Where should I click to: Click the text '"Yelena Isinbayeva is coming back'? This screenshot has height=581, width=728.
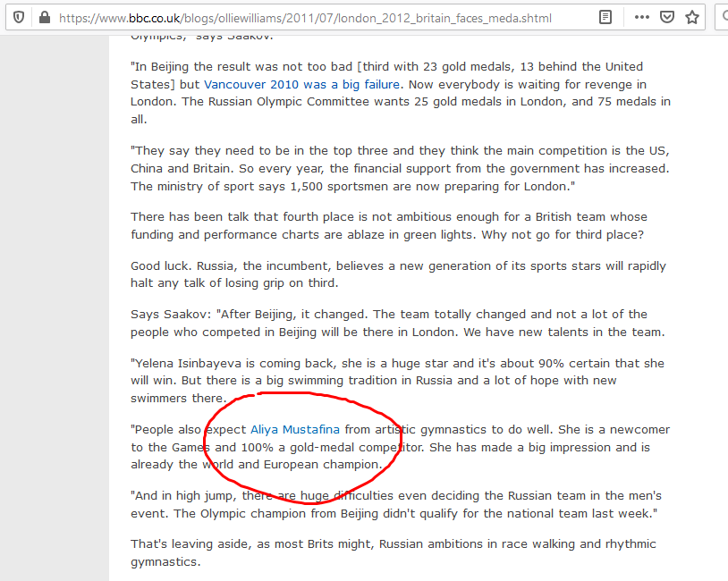[233, 364]
